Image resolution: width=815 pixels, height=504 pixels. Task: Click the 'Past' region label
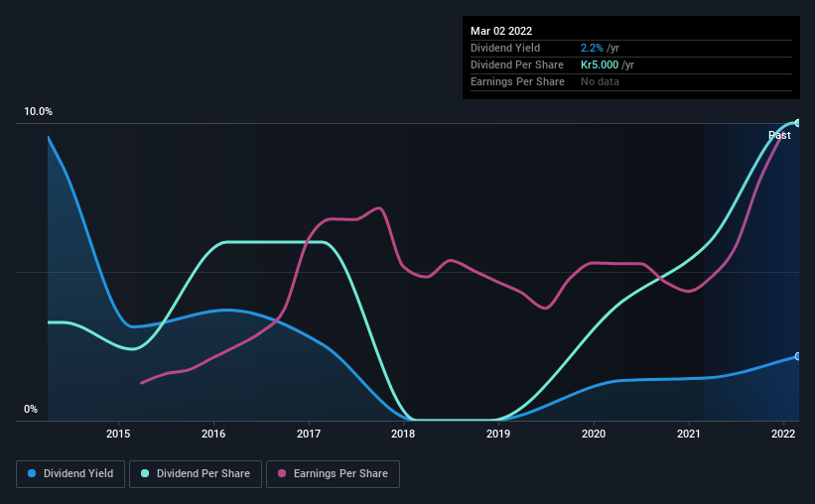click(779, 135)
